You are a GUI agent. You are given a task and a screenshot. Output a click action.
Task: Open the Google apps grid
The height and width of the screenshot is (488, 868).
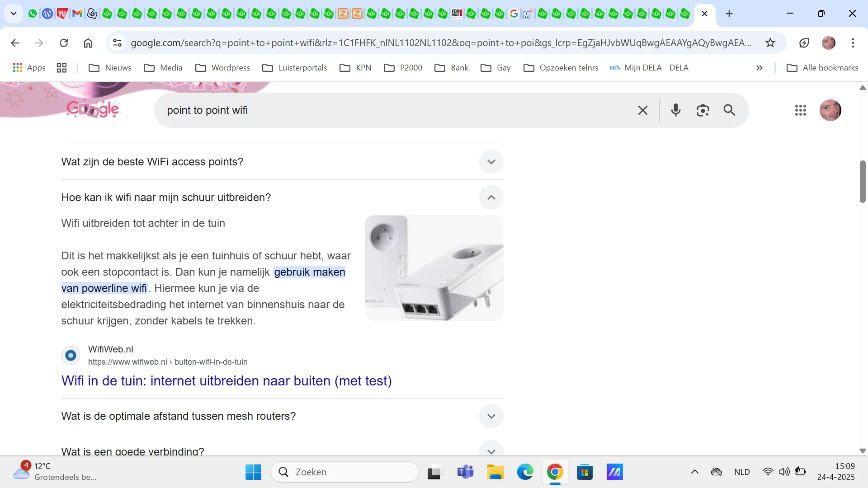point(800,110)
